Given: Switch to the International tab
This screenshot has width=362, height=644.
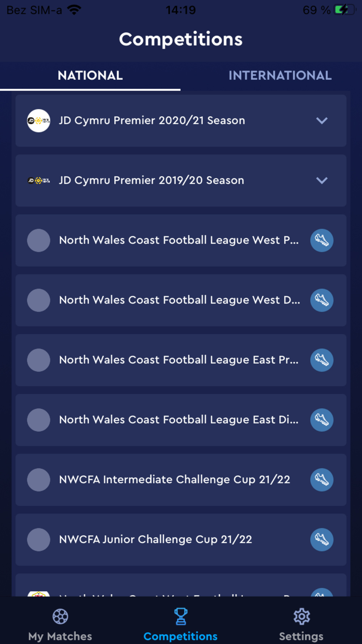Looking at the screenshot, I should coord(280,76).
